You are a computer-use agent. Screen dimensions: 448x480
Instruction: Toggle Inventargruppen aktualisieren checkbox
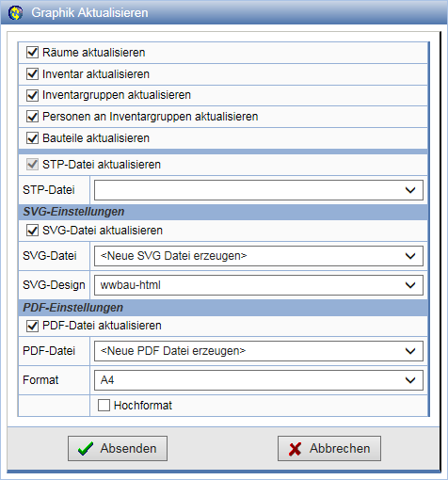pos(32,95)
